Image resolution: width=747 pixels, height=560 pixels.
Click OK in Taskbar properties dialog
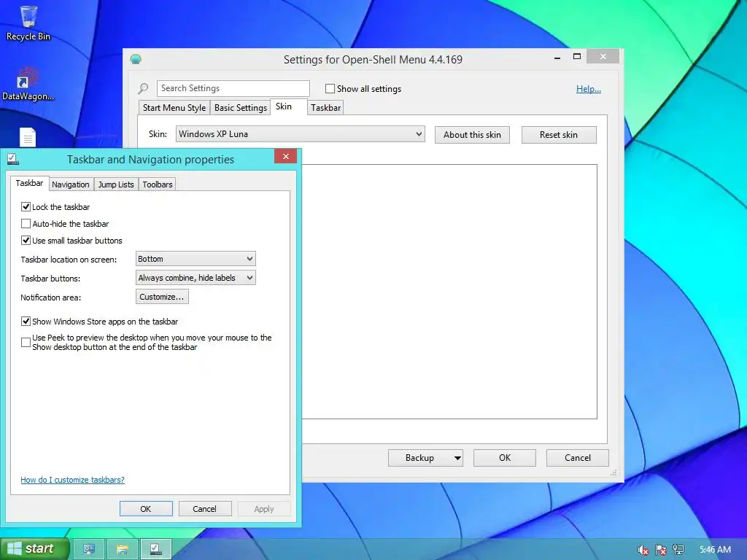coord(146,508)
